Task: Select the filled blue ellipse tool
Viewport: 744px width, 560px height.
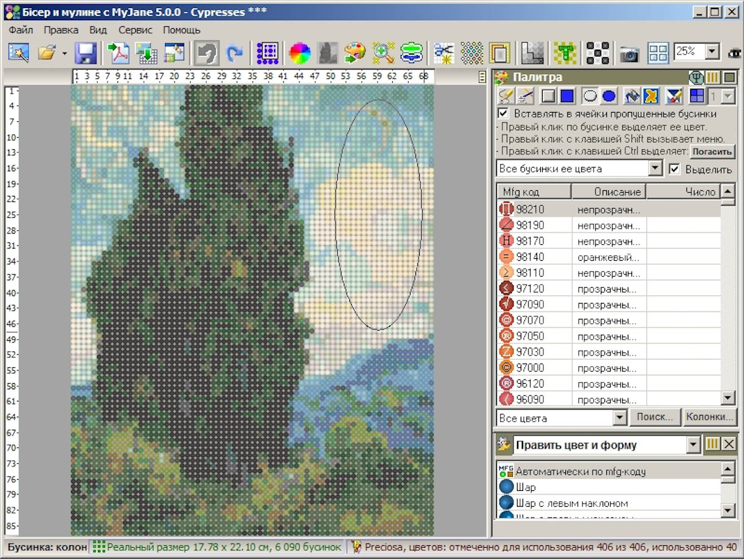Action: click(x=609, y=96)
